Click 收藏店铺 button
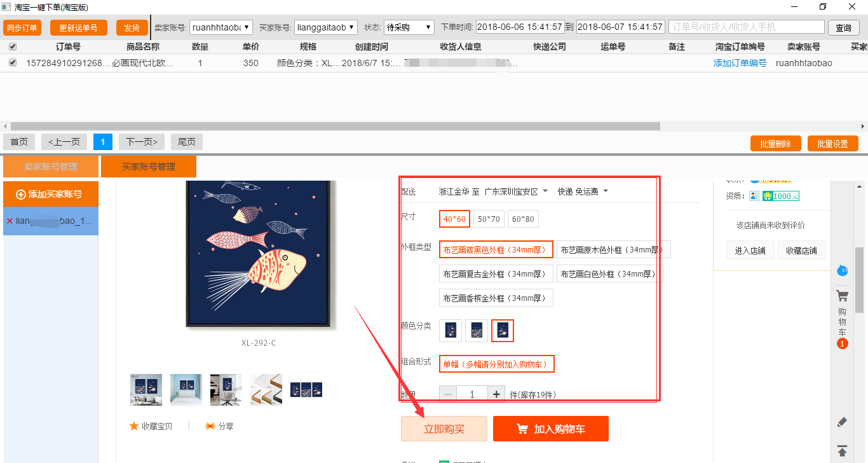This screenshot has width=868, height=463. tap(801, 251)
